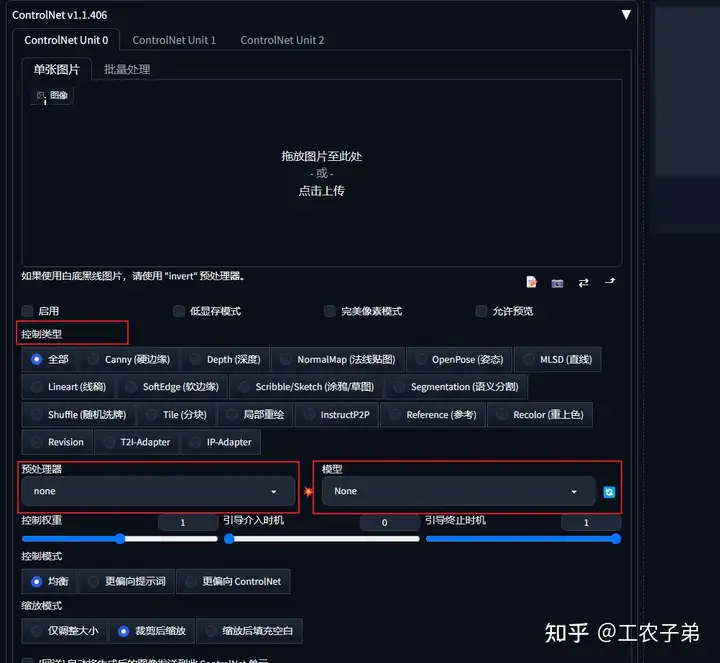Image resolution: width=720 pixels, height=663 pixels.
Task: Enable the 允许预览 checkbox
Action: 481,311
